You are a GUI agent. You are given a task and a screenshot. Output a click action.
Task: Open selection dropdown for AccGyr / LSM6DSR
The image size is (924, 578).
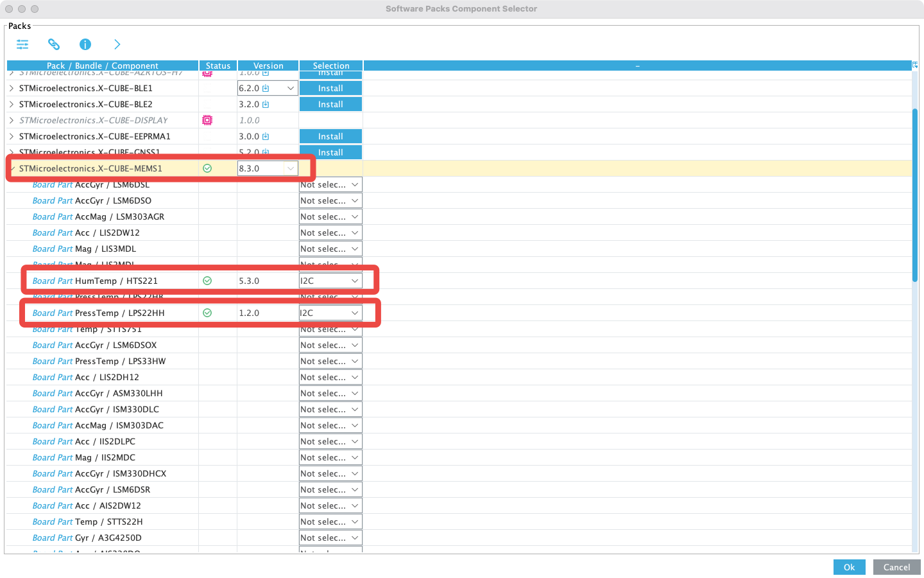331,489
